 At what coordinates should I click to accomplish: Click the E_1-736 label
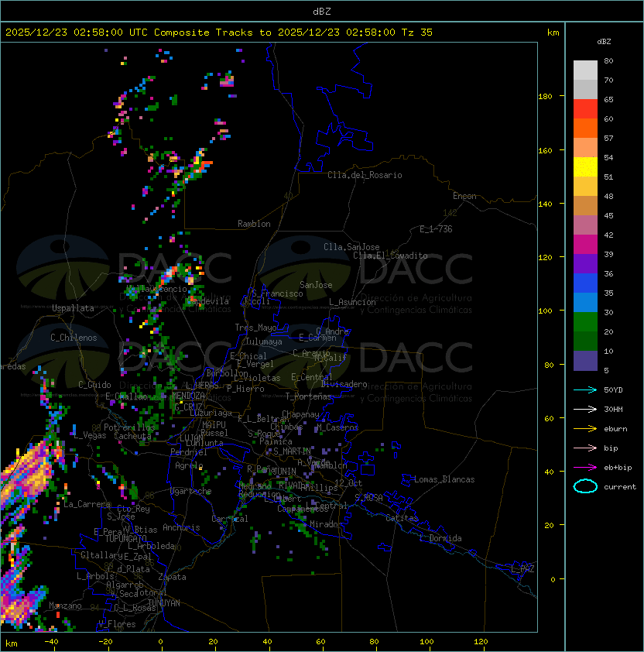tap(436, 229)
